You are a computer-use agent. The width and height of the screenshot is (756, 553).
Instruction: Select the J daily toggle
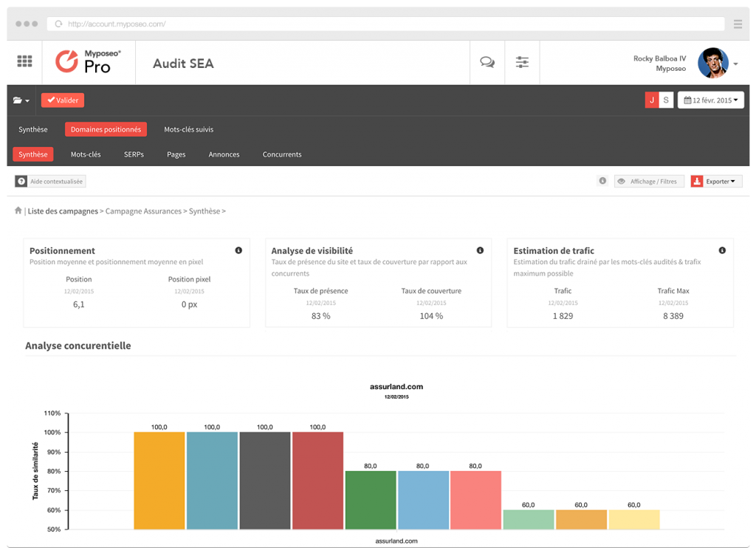pyautogui.click(x=652, y=100)
